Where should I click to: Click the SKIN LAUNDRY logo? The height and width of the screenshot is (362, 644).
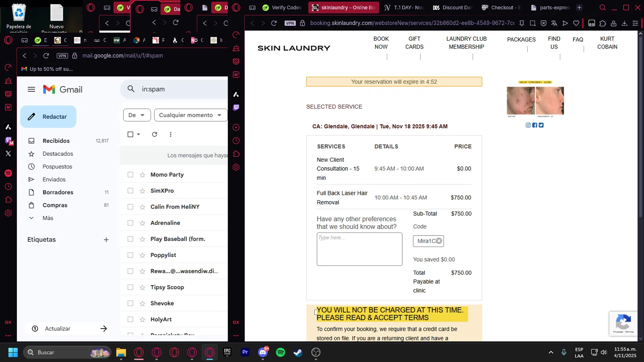pyautogui.click(x=294, y=48)
